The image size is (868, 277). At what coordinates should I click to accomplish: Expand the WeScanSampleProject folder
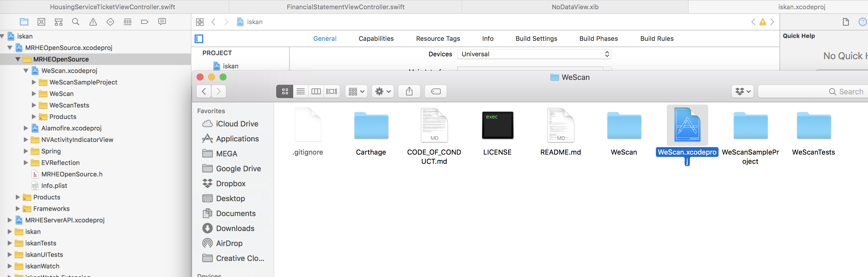(34, 82)
